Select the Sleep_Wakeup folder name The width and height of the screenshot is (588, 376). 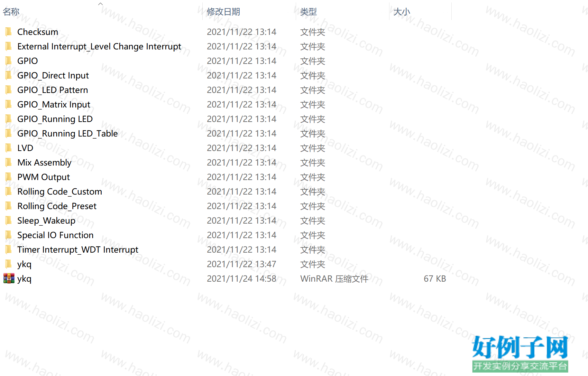click(46, 220)
